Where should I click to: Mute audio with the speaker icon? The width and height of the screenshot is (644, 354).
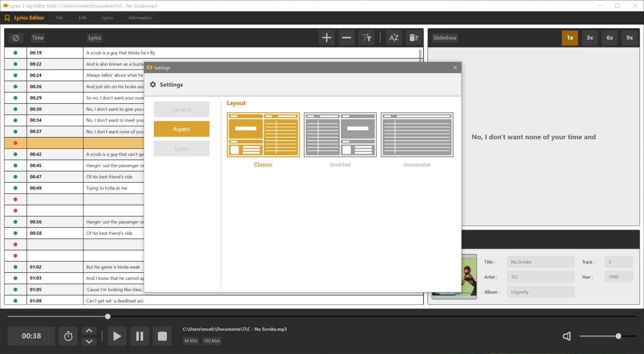click(x=567, y=336)
